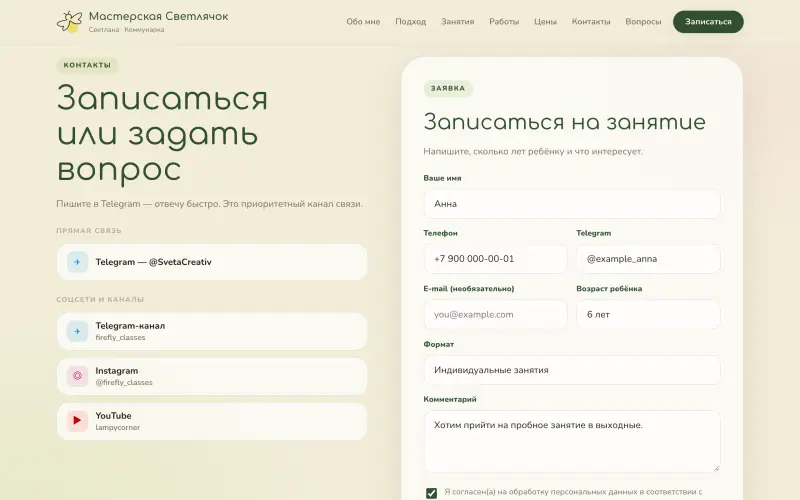Click Telegram-канал plane icon

coord(77,331)
